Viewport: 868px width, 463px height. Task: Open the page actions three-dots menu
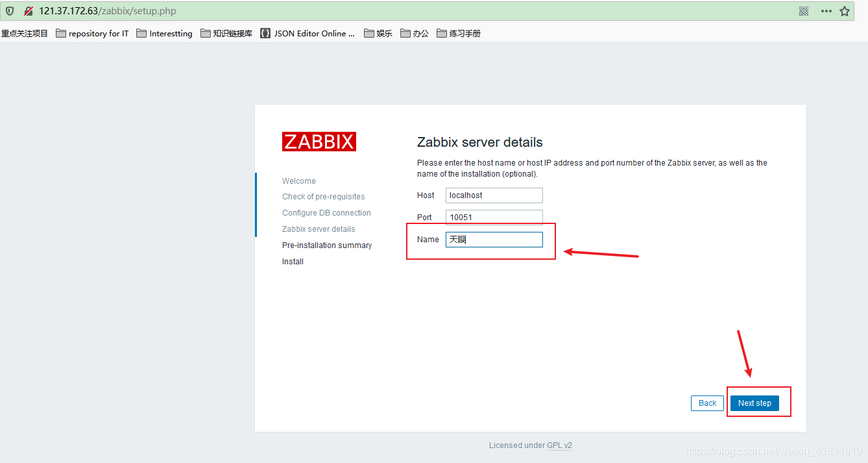tap(826, 11)
